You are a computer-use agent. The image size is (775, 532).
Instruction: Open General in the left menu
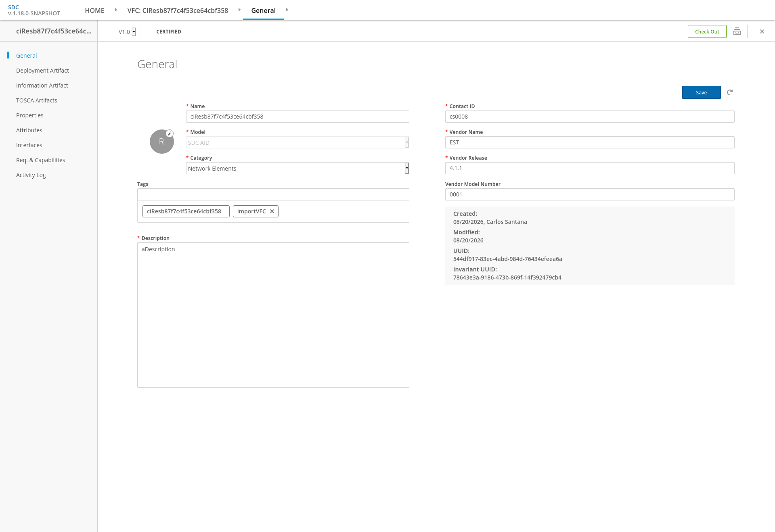click(26, 56)
